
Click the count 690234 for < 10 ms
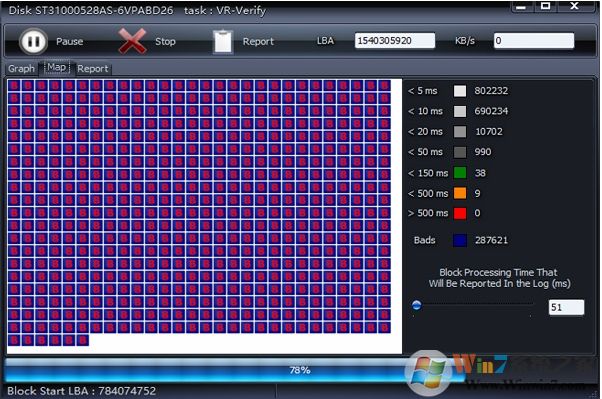tap(491, 111)
